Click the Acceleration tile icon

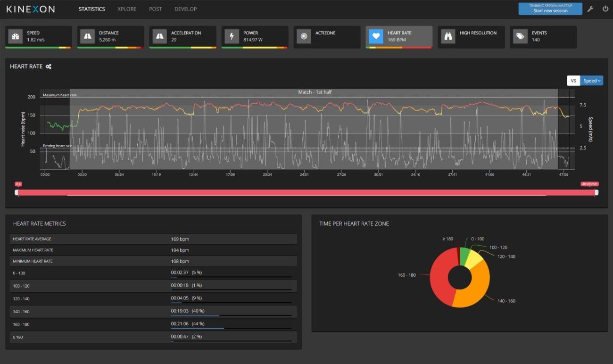pos(160,35)
